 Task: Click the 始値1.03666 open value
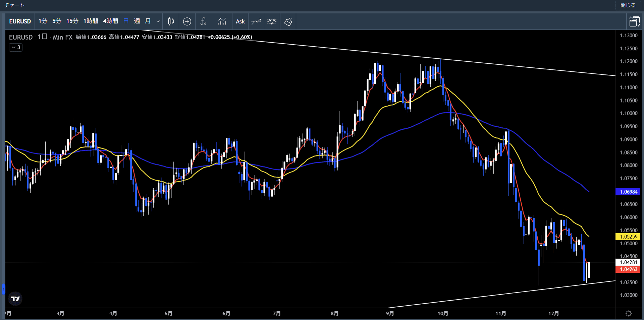pos(91,37)
